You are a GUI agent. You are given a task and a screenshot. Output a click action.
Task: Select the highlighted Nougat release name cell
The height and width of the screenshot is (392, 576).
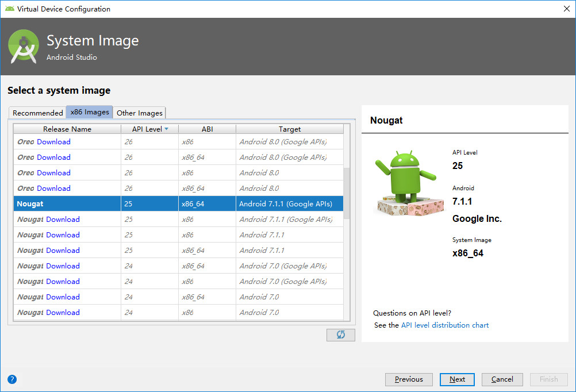click(x=67, y=203)
